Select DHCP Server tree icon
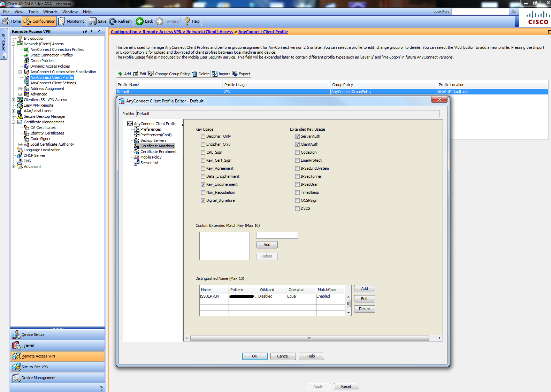551x392 pixels. click(20, 155)
